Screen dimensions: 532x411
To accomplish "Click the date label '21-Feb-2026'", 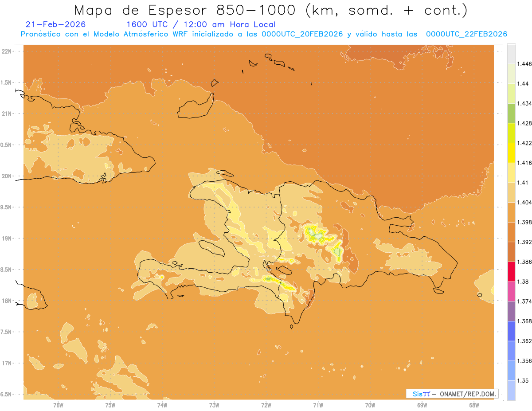I will click(x=56, y=24).
